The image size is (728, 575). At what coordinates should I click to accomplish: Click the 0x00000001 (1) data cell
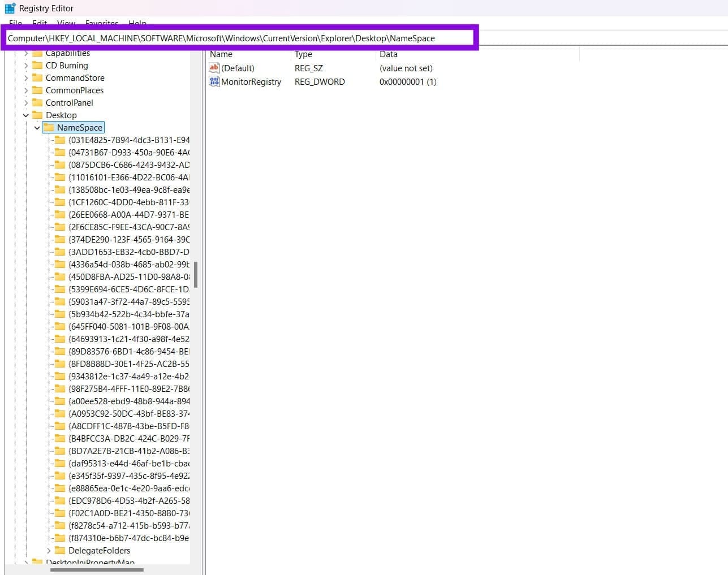pyautogui.click(x=408, y=82)
